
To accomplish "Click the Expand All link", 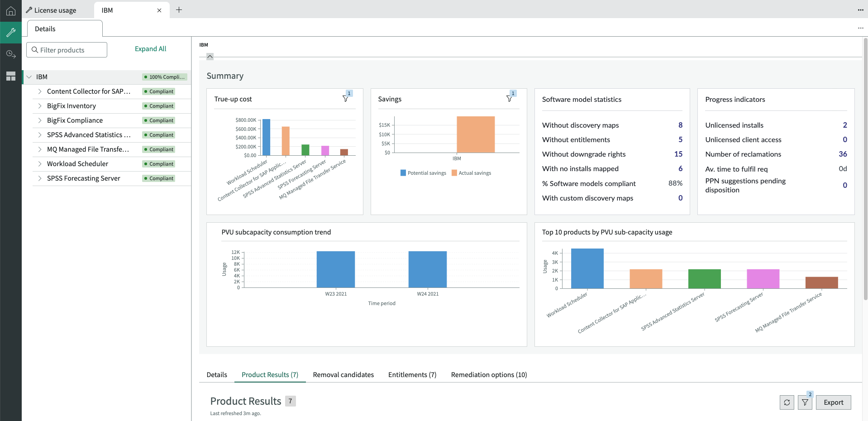I will [x=151, y=49].
